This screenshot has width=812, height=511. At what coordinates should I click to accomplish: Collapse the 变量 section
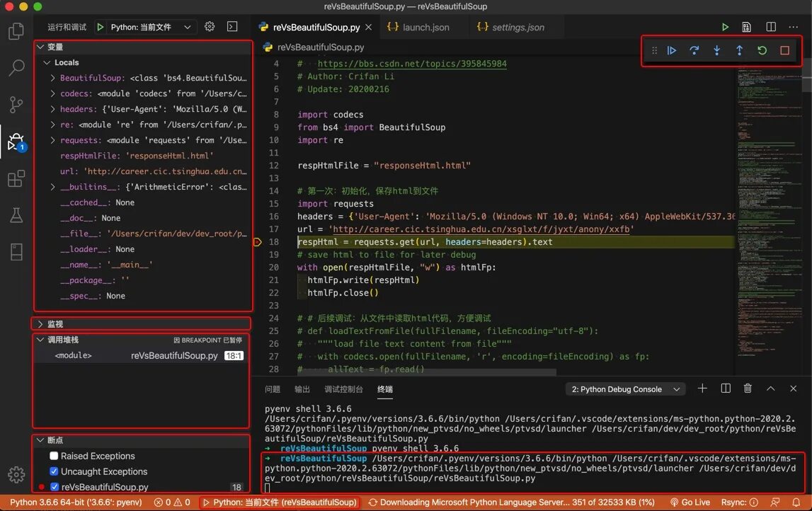tap(40, 47)
